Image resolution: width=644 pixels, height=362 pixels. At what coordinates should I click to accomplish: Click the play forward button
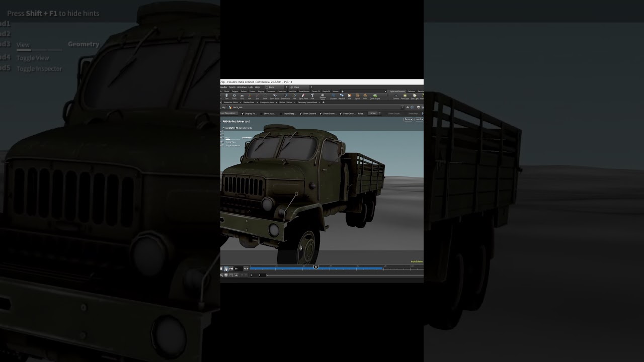click(226, 268)
